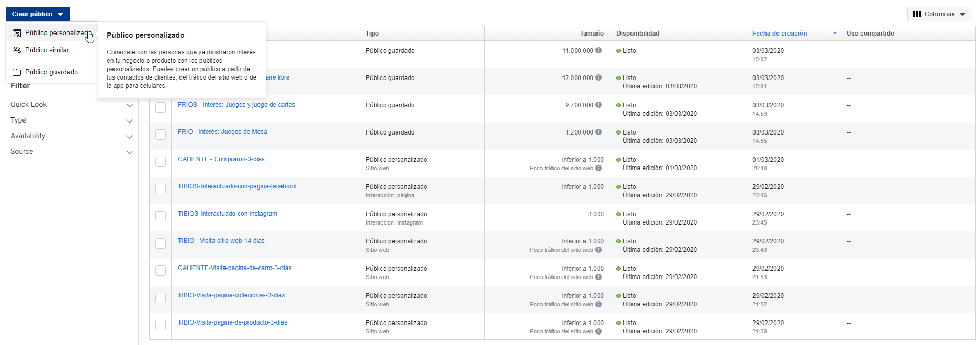This screenshot has width=980, height=345.
Task: Open FRIO - Interés: Juegos de Mesa audience
Action: pos(222,132)
